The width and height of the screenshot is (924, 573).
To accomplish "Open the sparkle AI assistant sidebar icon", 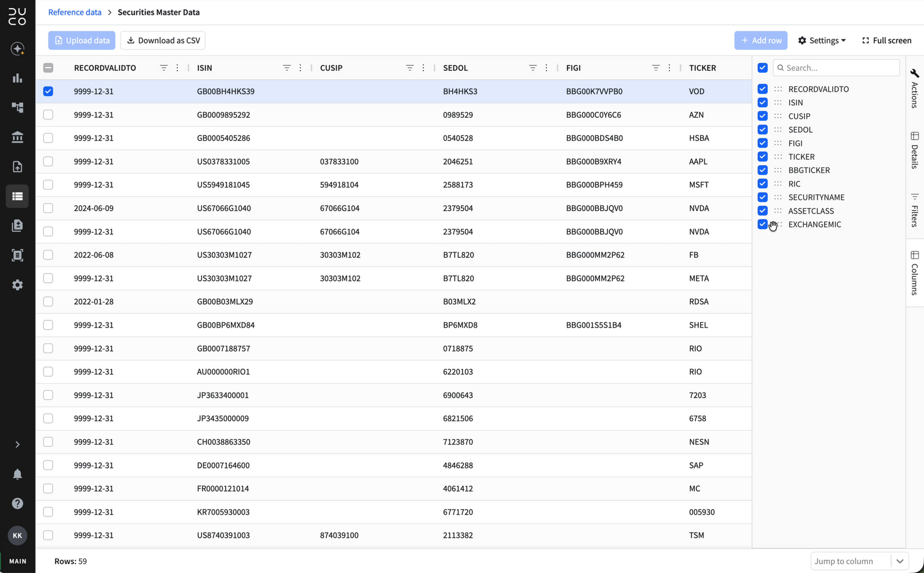I will pyautogui.click(x=17, y=48).
